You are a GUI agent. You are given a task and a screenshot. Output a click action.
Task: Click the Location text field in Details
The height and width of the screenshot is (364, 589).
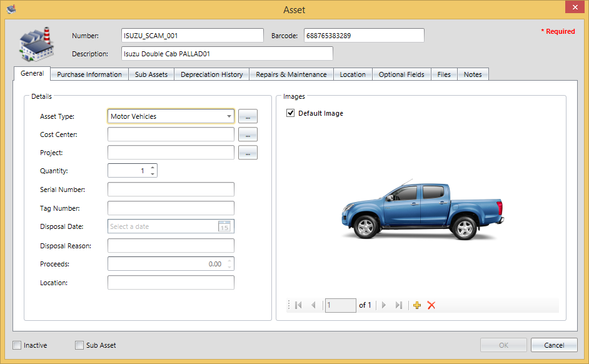(x=171, y=283)
